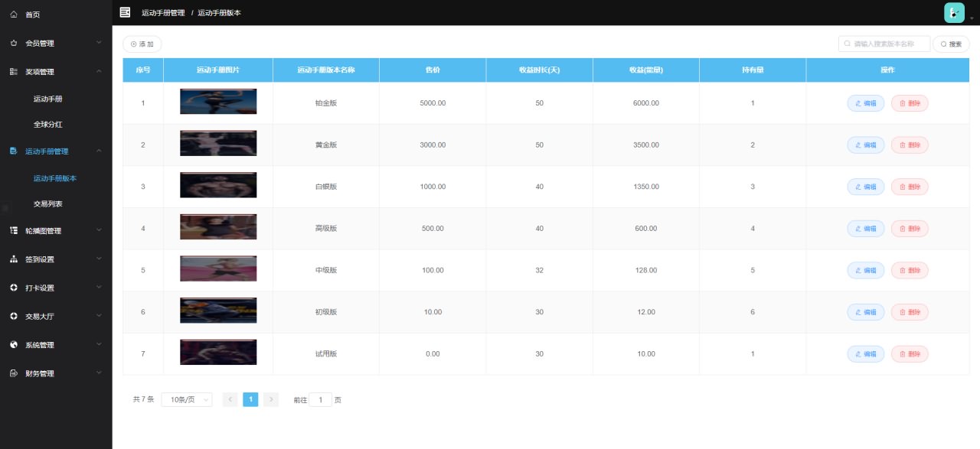Click the 财务管理 sidebar icon
This screenshot has height=449, width=980.
(14, 373)
